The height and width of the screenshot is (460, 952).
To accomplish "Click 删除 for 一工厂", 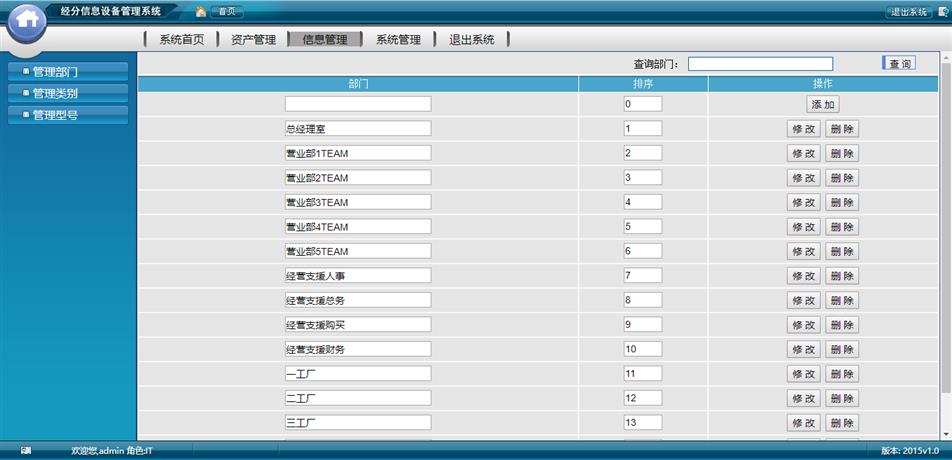I will pos(842,374).
